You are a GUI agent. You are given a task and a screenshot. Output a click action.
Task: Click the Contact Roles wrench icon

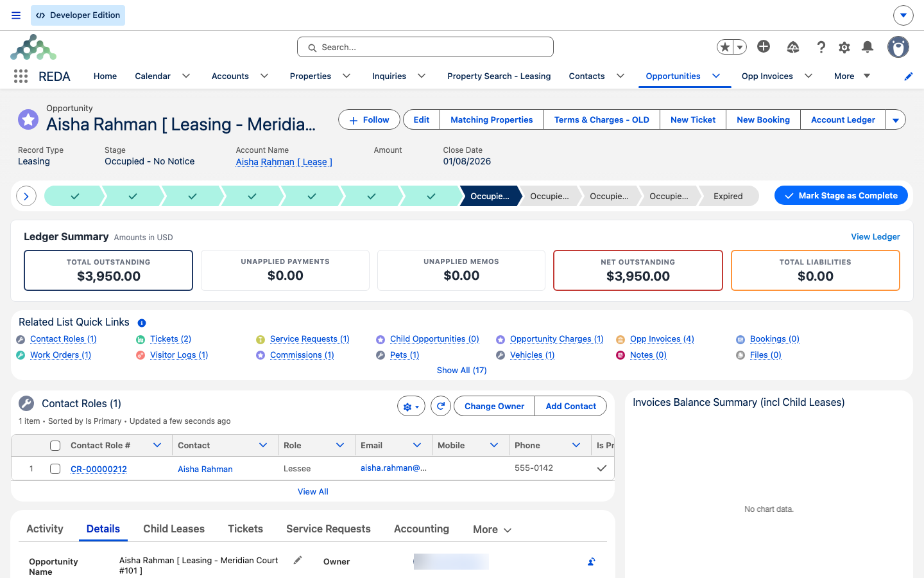coord(26,403)
